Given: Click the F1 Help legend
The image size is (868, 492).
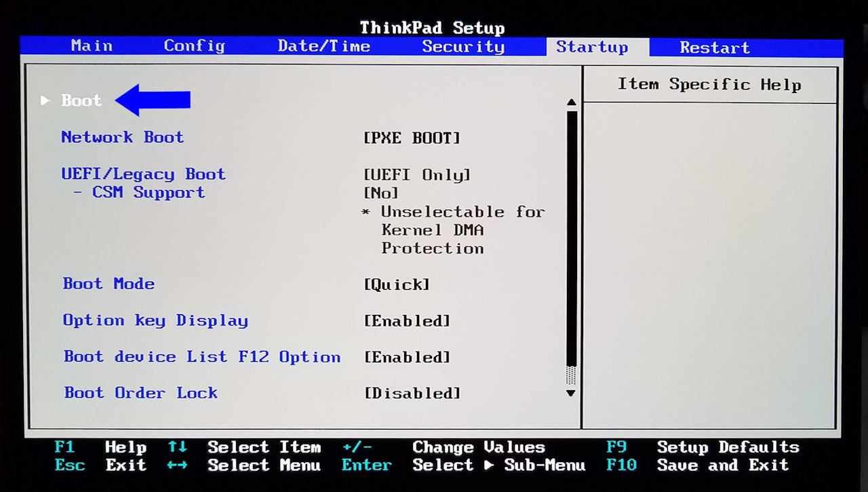Looking at the screenshot, I should 100,448.
